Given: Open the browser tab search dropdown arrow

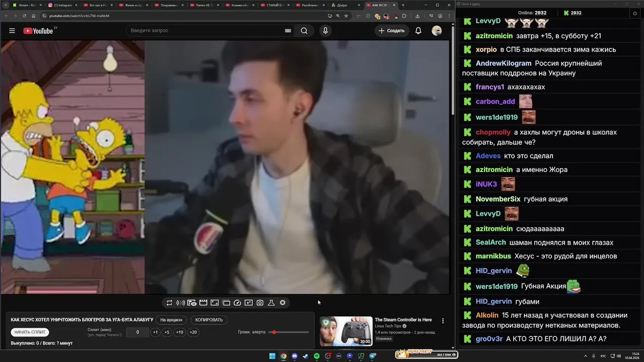Looking at the screenshot, I should coord(6,5).
